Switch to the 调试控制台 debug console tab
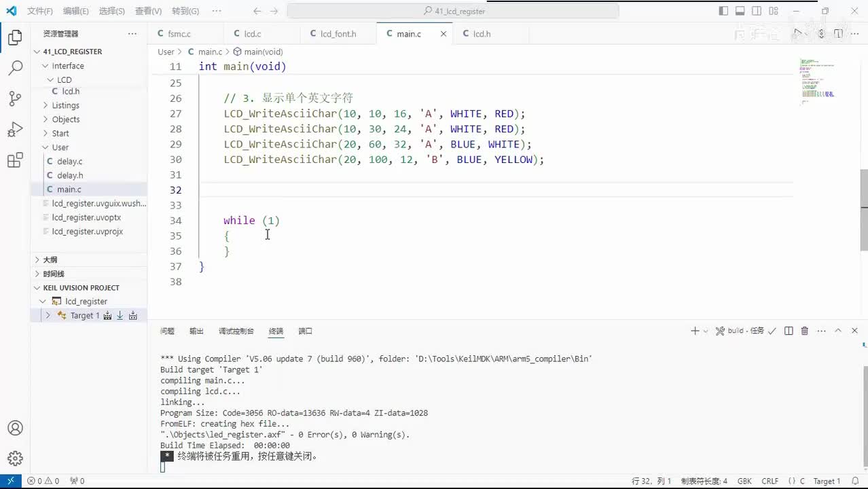Image resolution: width=868 pixels, height=489 pixels. tap(236, 331)
